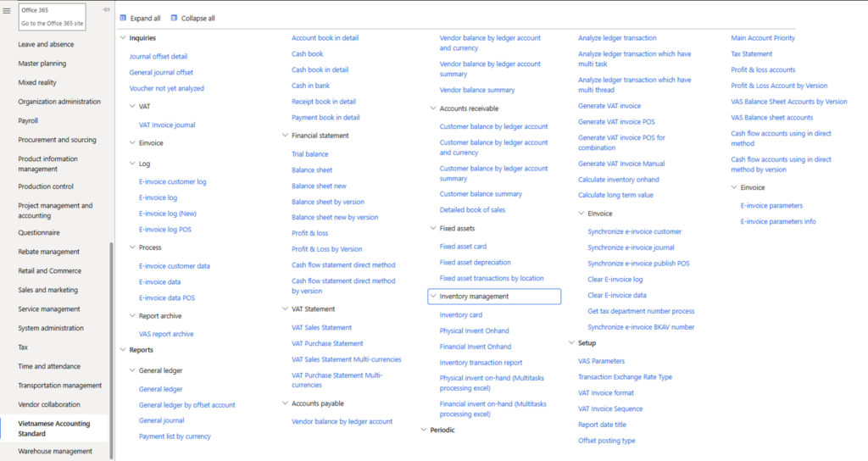
Task: Collapse the Inventory management group
Action: (433, 296)
